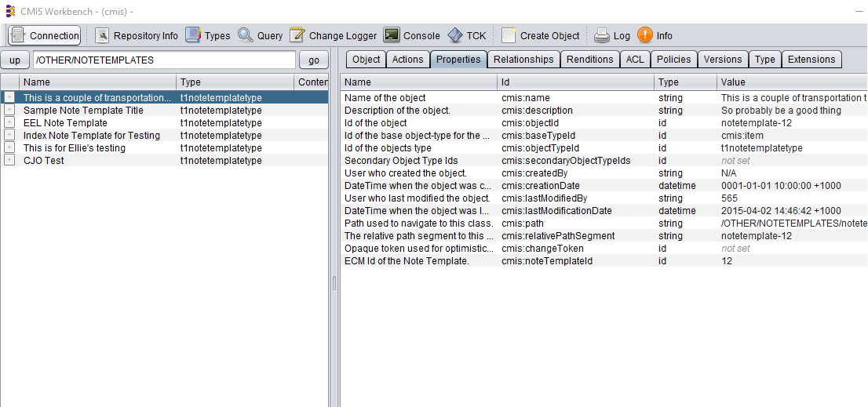Switch to the Type tab
This screenshot has width=868, height=407.
tap(765, 59)
